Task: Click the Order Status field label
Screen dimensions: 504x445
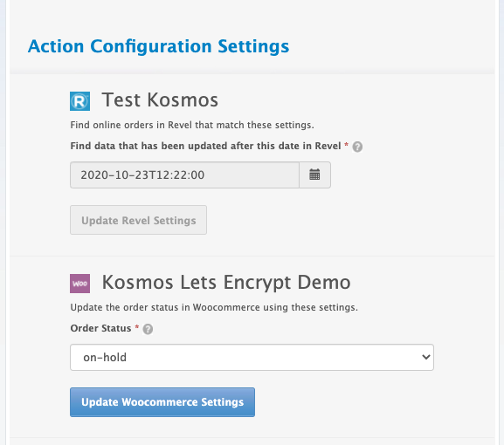Action: 101,328
